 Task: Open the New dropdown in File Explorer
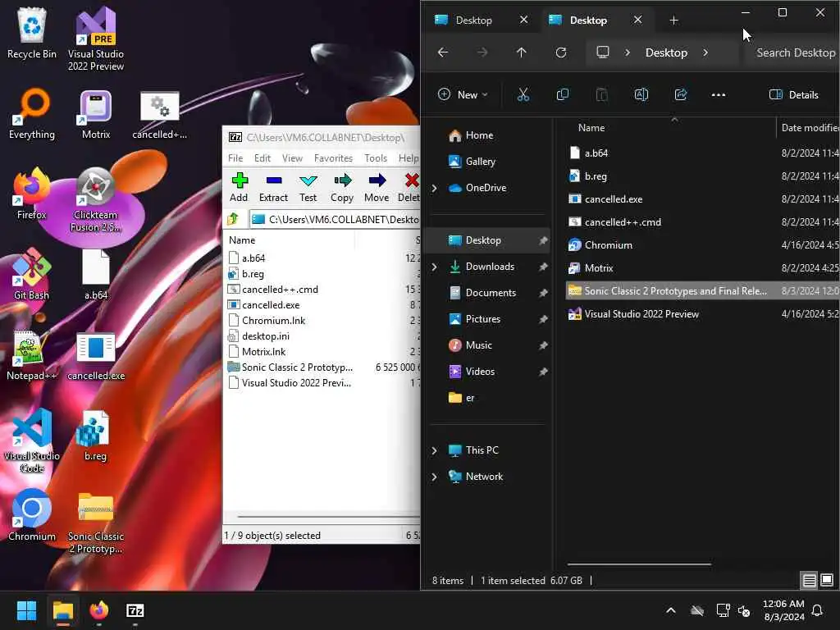pyautogui.click(x=463, y=95)
